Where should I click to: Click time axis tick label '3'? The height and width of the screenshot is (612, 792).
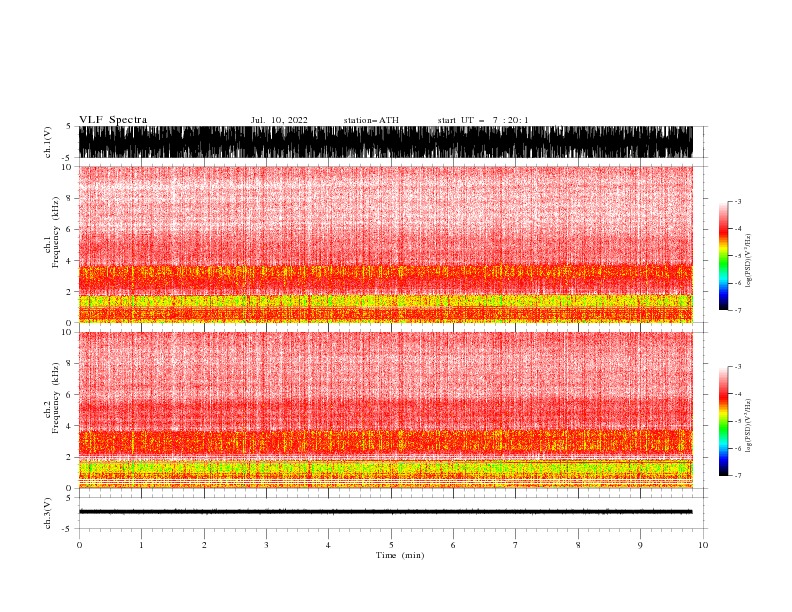(266, 545)
